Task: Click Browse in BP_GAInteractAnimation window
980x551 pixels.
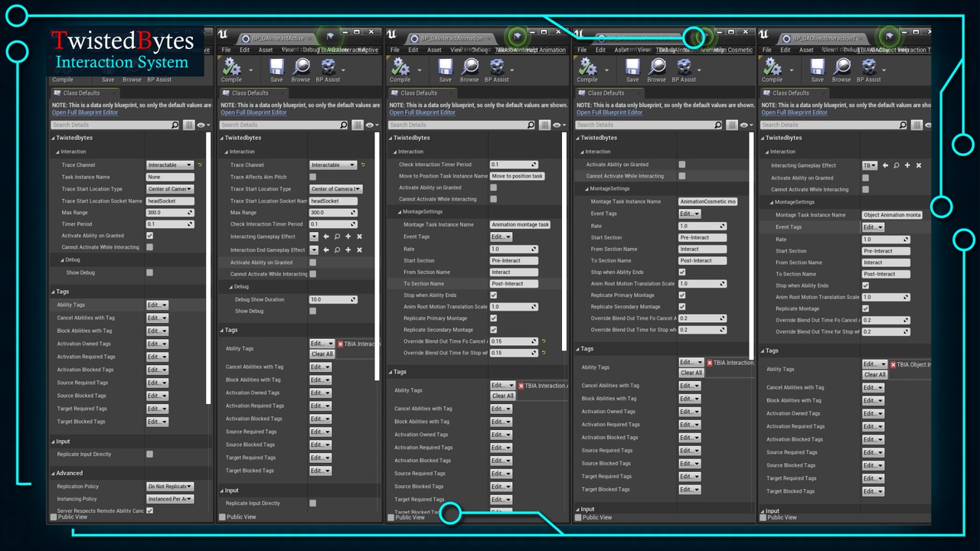Action: [x=469, y=70]
